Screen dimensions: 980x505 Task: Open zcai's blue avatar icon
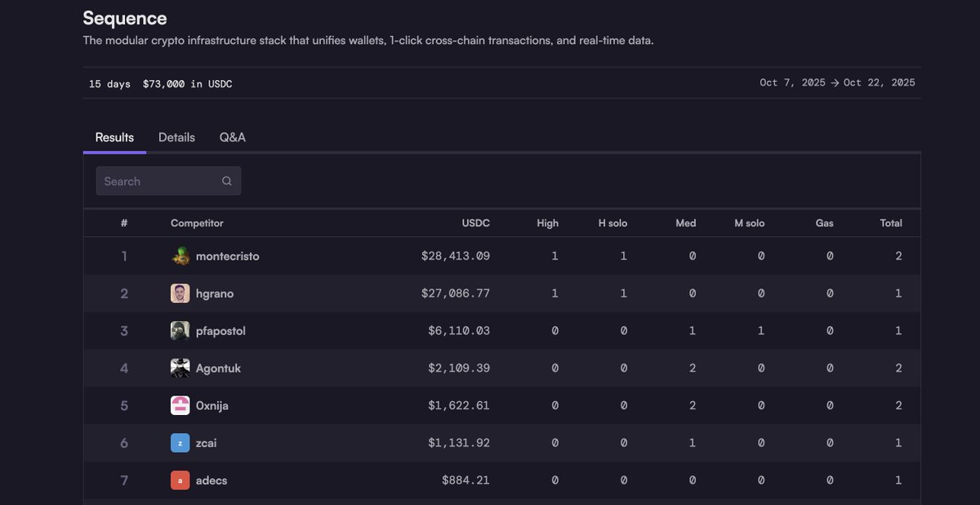(x=180, y=443)
